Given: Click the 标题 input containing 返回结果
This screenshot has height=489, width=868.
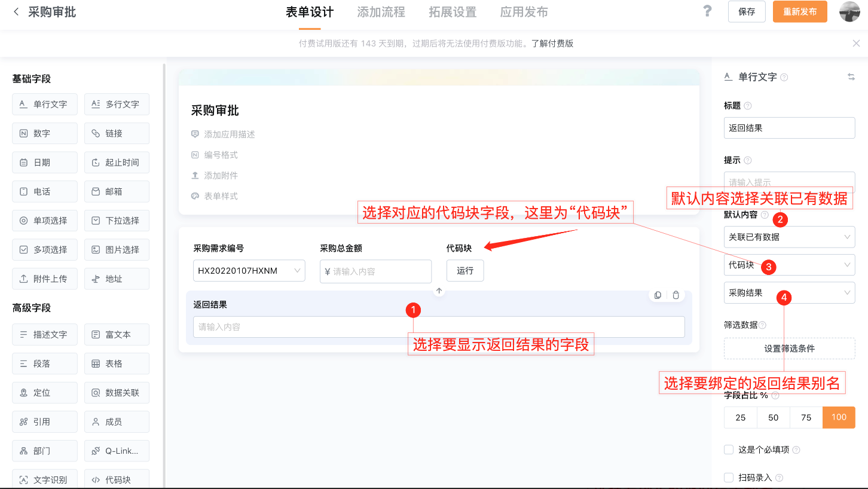Looking at the screenshot, I should click(x=789, y=128).
